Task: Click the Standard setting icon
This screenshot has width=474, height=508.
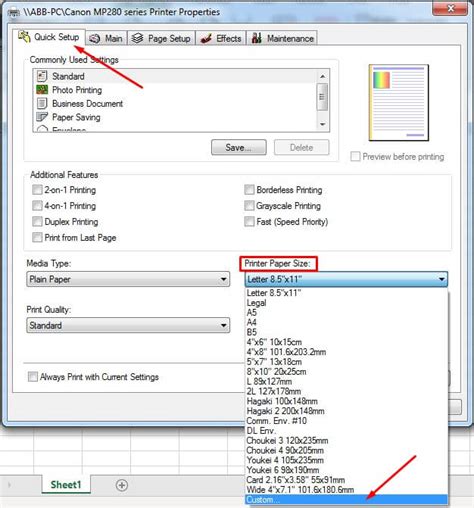Action: [x=42, y=76]
